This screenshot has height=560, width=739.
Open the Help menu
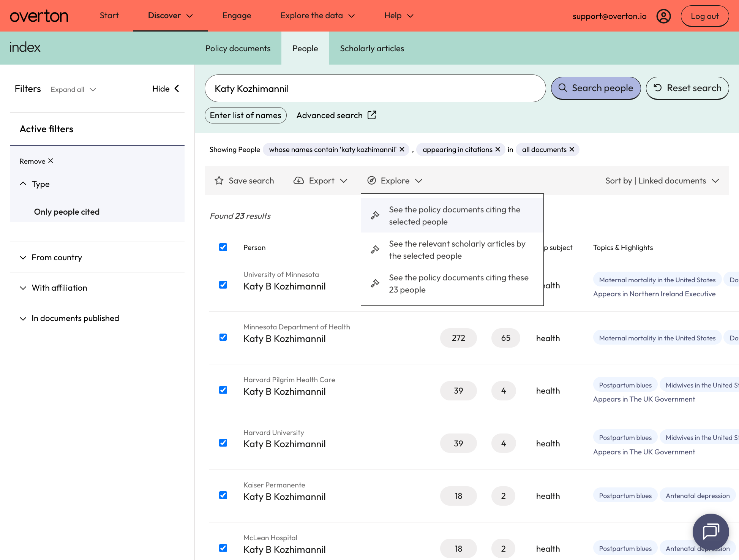399,16
